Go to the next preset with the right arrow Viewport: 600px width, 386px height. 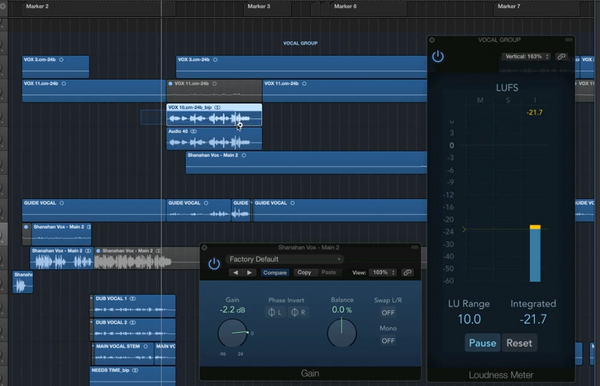[249, 272]
